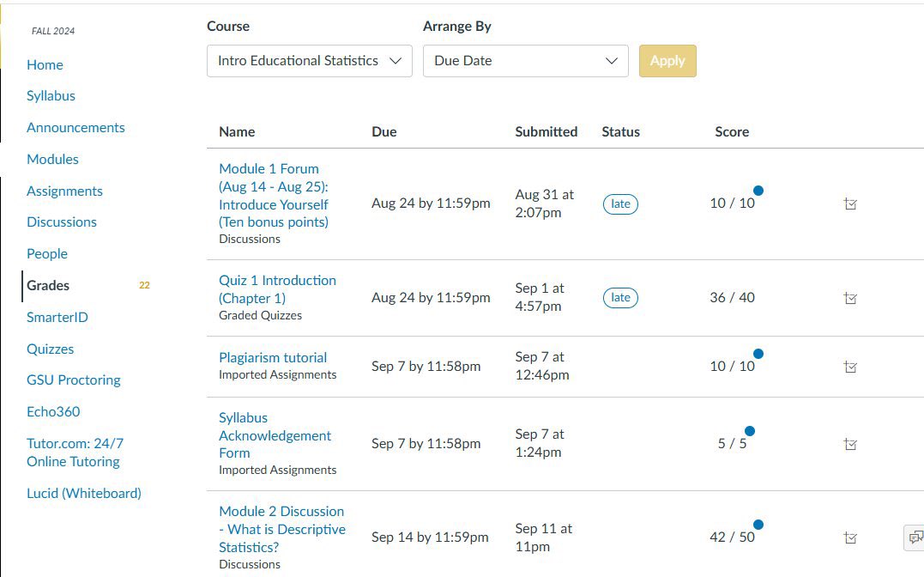Image resolution: width=924 pixels, height=577 pixels.
Task: Click the late badge on Quiz 1 Introduction
Action: 620,298
